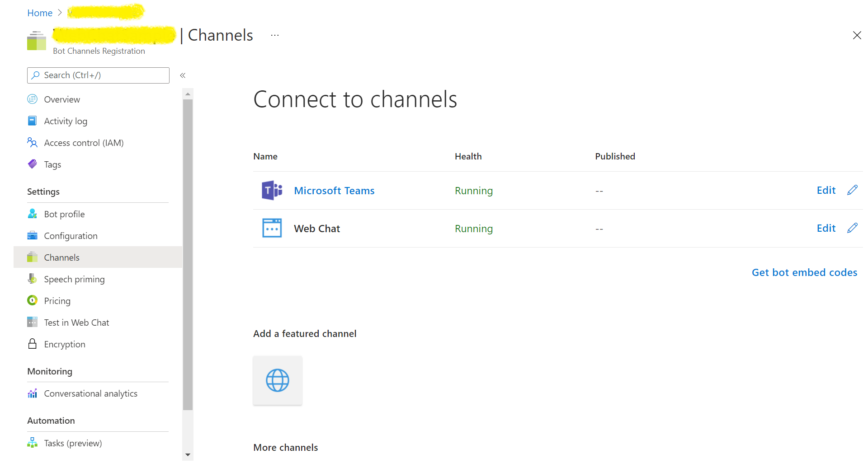The width and height of the screenshot is (868, 463).
Task: Click the sidebar scroll up arrow
Action: [188, 94]
